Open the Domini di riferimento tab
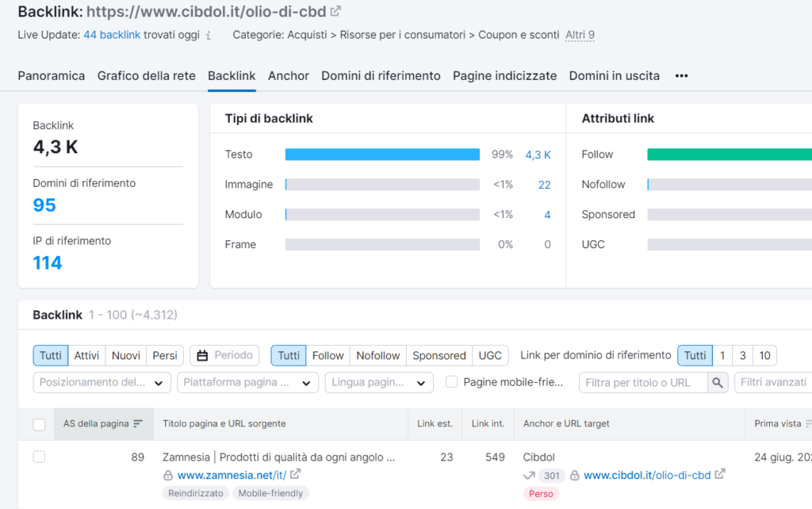This screenshot has width=812, height=509. click(381, 76)
